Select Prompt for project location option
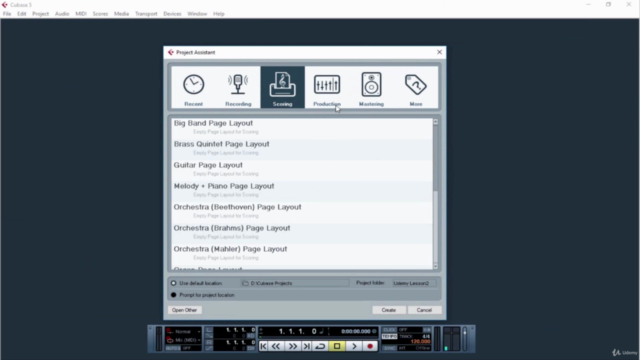This screenshot has width=640, height=360. pos(173,295)
